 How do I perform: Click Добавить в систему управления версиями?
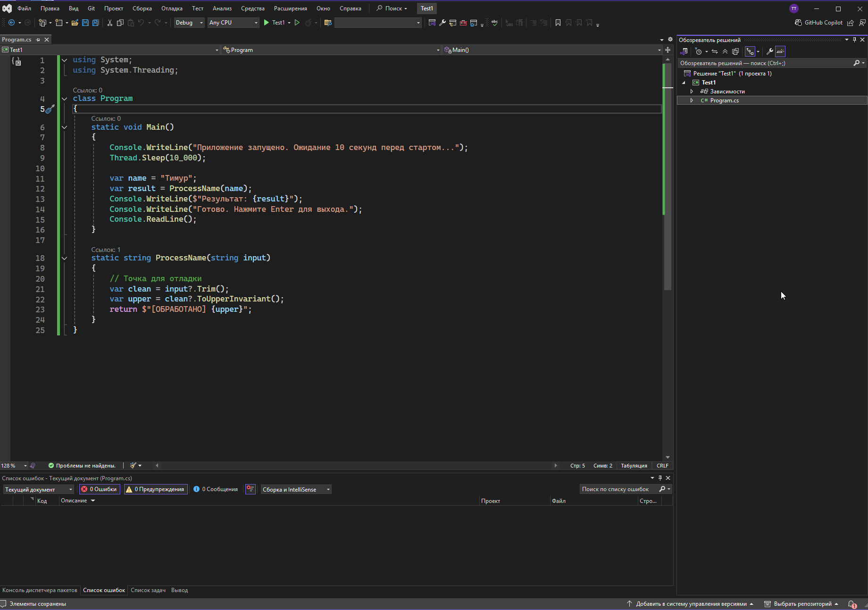691,604
